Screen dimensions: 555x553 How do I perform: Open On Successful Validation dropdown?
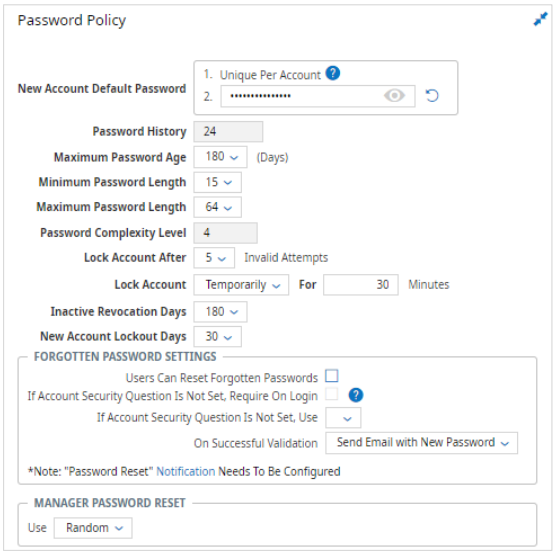coord(422,443)
